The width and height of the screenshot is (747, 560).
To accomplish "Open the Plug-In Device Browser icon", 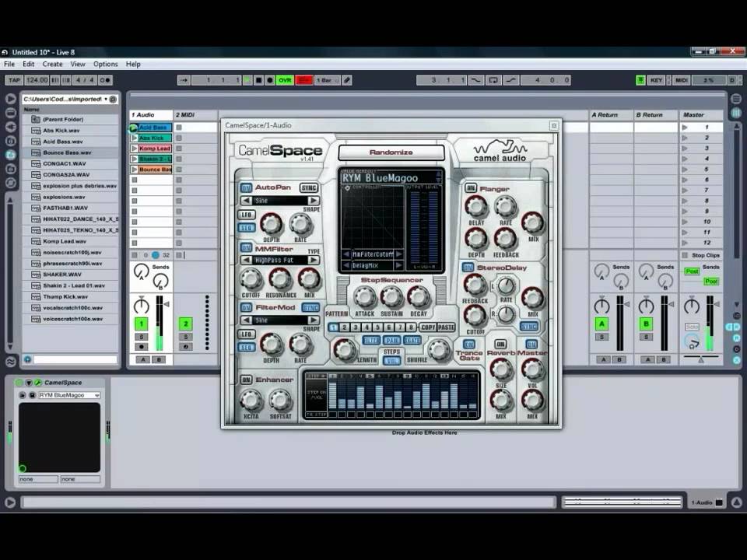I will coord(10,127).
